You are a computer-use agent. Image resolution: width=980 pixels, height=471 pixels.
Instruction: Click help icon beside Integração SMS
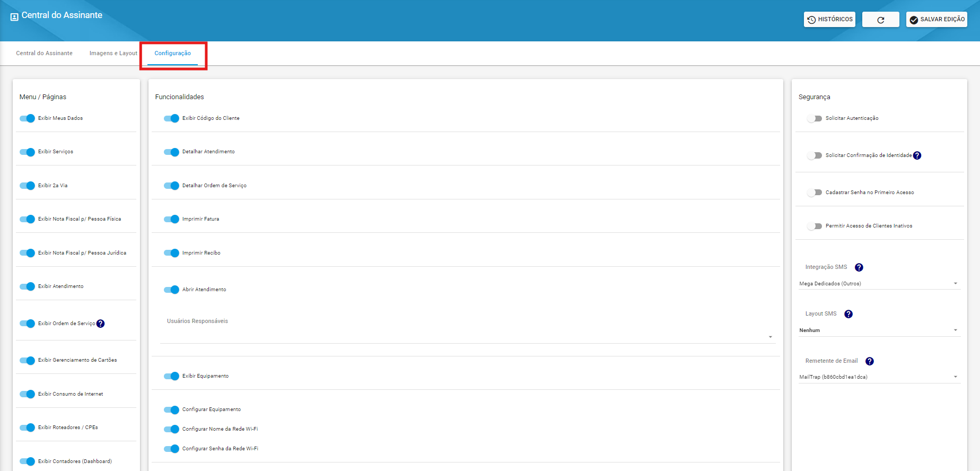tap(859, 267)
